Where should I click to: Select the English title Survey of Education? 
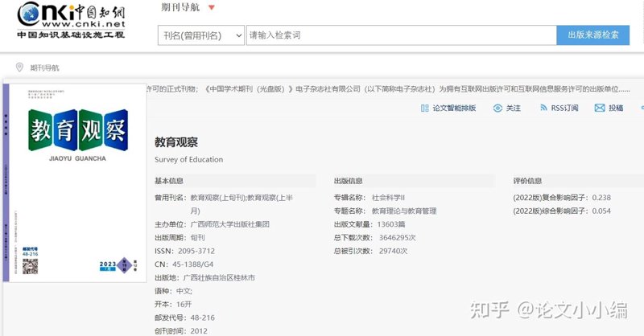coord(189,160)
